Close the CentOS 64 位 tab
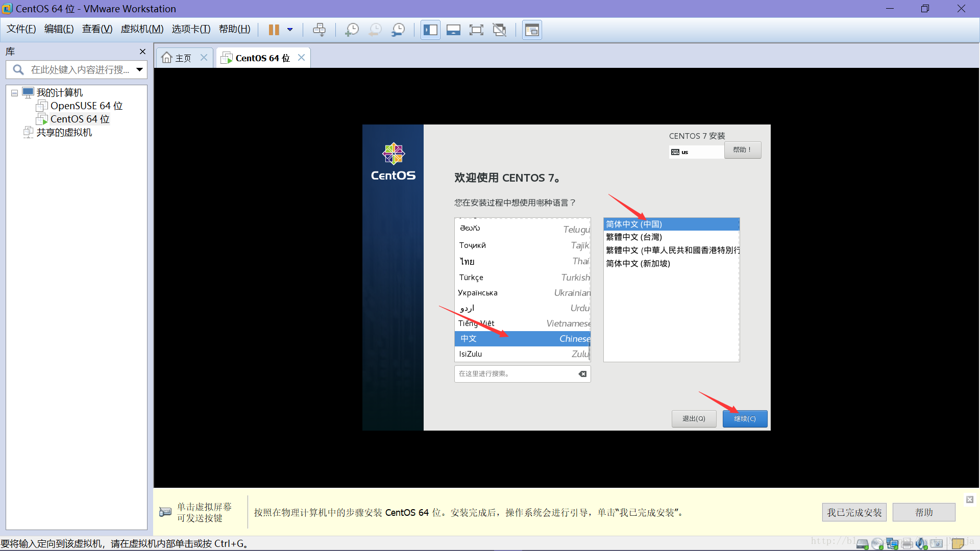 (302, 57)
